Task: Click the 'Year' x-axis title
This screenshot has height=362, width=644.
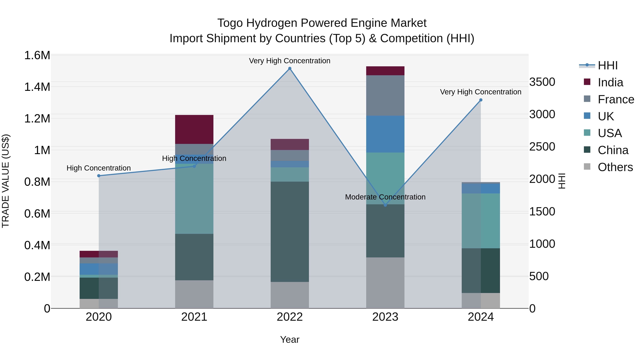Action: [x=290, y=340]
